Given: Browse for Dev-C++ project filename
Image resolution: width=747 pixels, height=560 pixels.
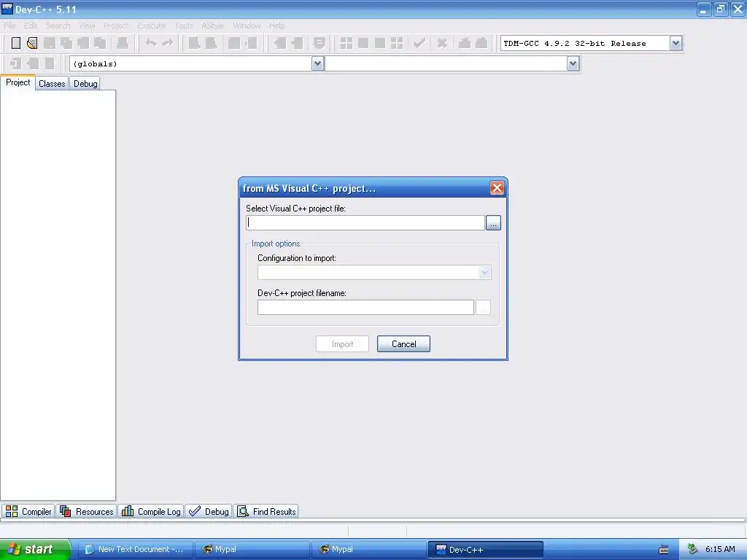Looking at the screenshot, I should click(483, 307).
